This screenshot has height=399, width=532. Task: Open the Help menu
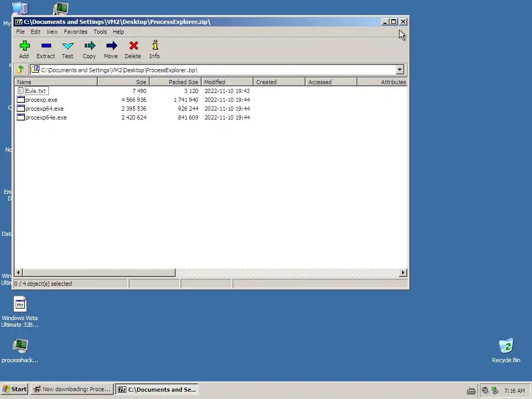tap(118, 32)
